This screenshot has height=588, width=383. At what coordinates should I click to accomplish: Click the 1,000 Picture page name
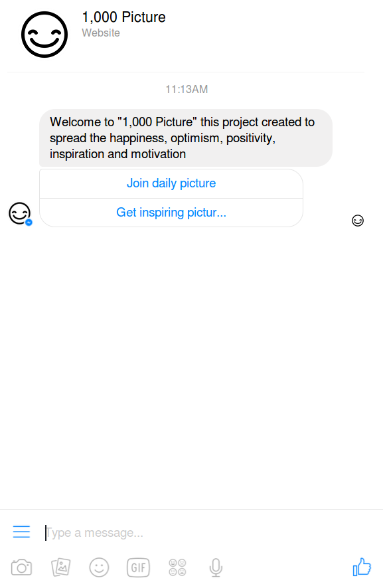(123, 17)
